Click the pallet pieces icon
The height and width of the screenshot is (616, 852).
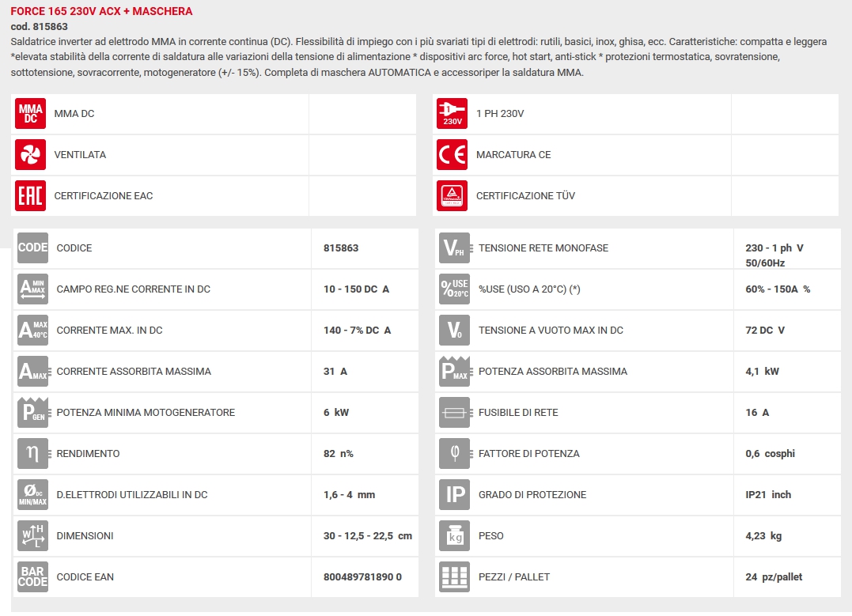[455, 577]
